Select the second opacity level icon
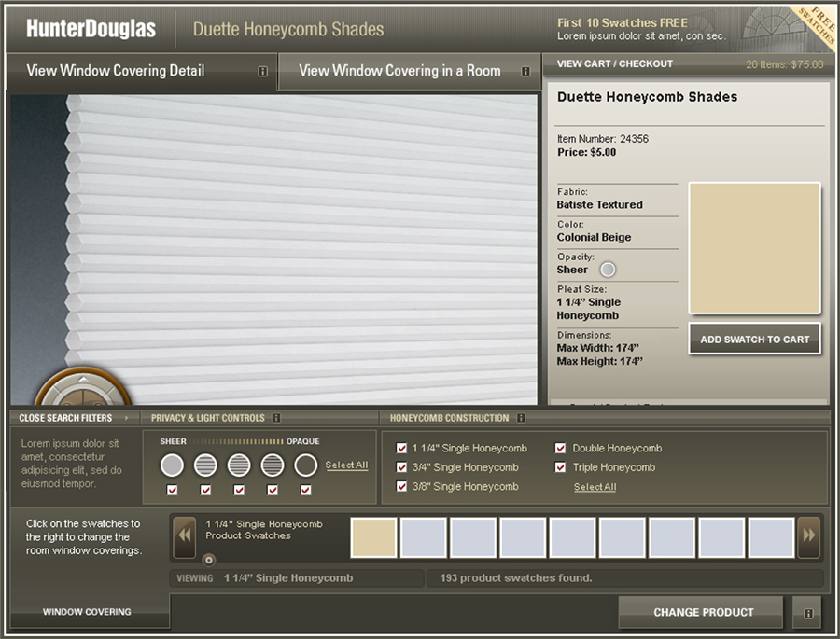Viewport: 840px width, 639px height. 205,465
